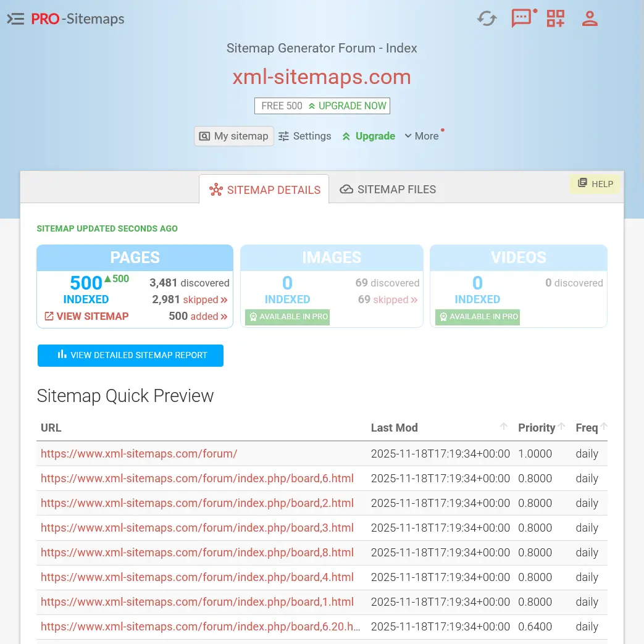Click the Settings sliders icon
Image resolution: width=644 pixels, height=644 pixels.
pyautogui.click(x=284, y=136)
